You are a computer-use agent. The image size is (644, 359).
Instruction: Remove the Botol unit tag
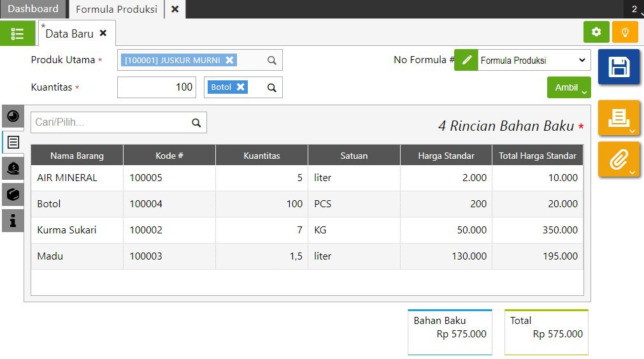[x=241, y=87]
